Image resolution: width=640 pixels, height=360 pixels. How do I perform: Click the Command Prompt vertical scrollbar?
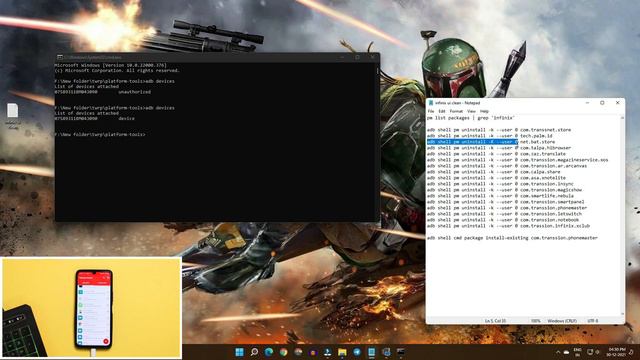378,141
